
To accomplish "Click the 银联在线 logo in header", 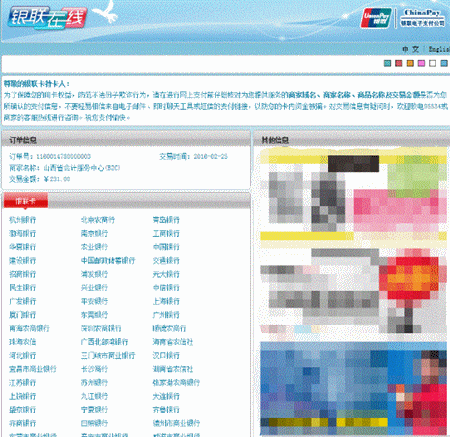I will (x=47, y=18).
